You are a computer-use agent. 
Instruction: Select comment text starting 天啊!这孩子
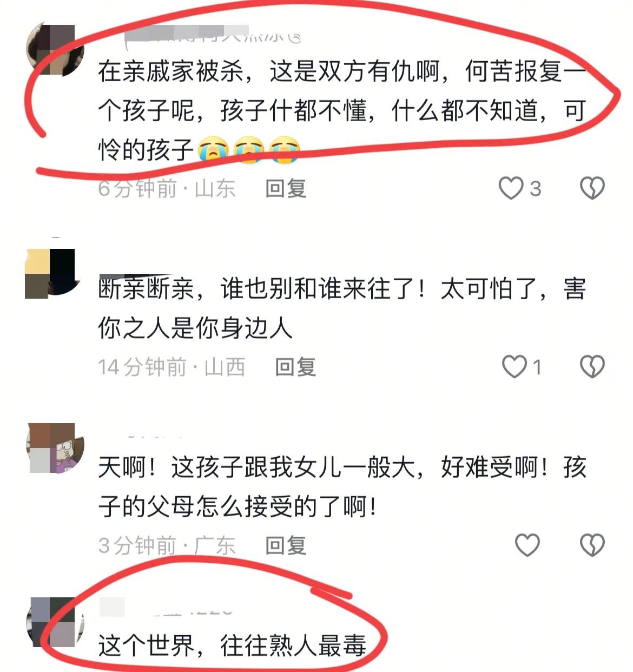tap(342, 486)
